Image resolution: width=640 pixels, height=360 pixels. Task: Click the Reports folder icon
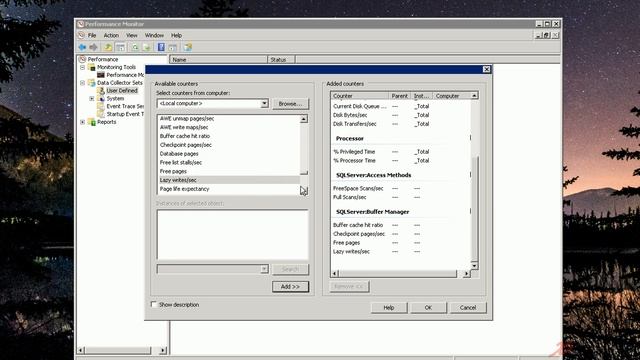pyautogui.click(x=92, y=122)
